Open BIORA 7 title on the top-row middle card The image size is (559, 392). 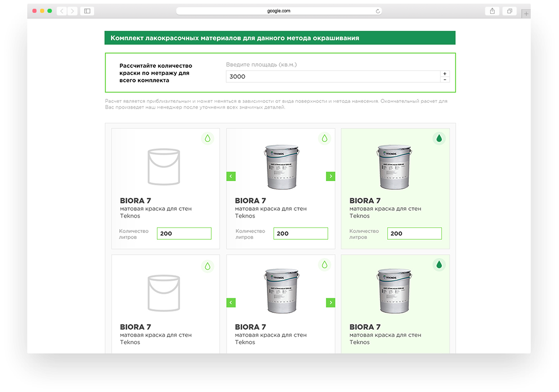pyautogui.click(x=250, y=201)
